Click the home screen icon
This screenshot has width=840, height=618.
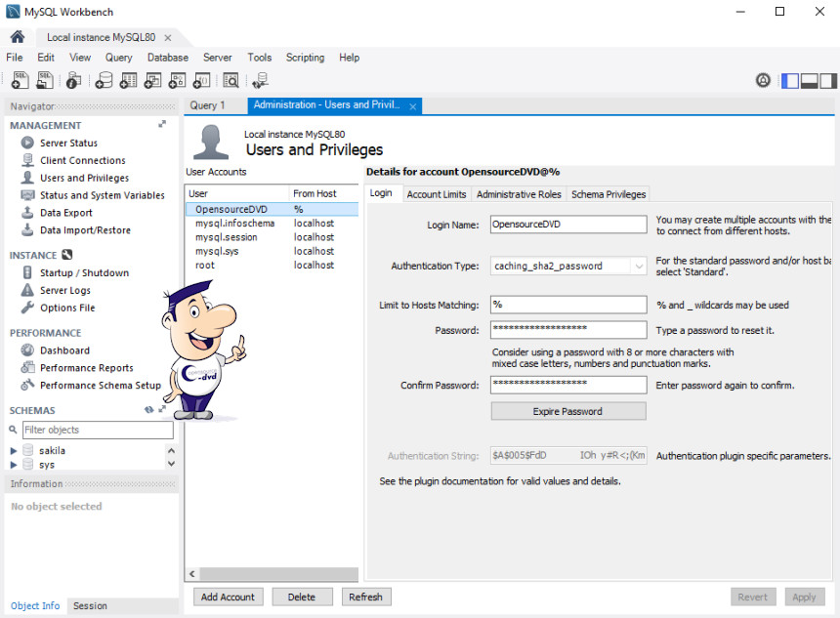pos(18,37)
